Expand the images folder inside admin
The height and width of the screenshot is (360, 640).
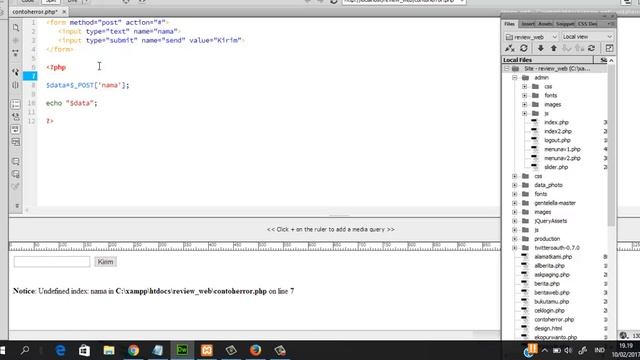point(524,104)
